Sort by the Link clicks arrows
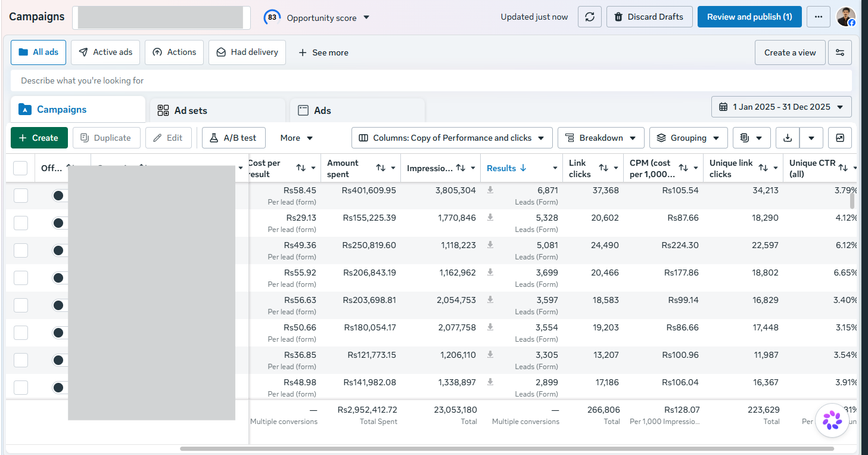Viewport: 868px width, 455px height. click(603, 168)
